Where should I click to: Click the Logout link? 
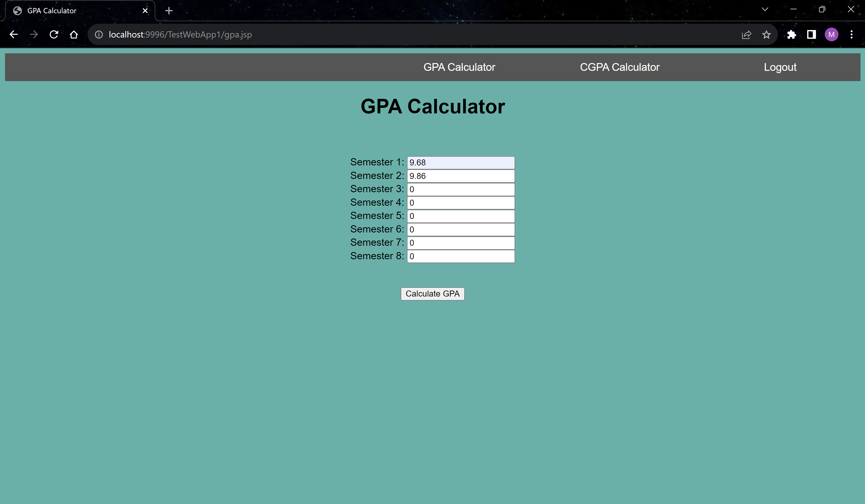pos(780,67)
